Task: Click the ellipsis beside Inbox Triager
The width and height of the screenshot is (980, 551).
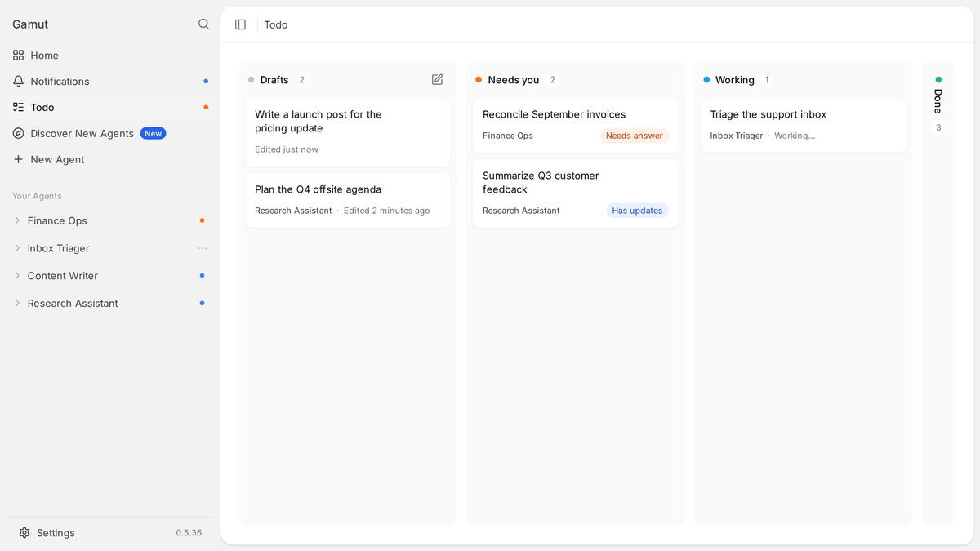Action: point(203,248)
